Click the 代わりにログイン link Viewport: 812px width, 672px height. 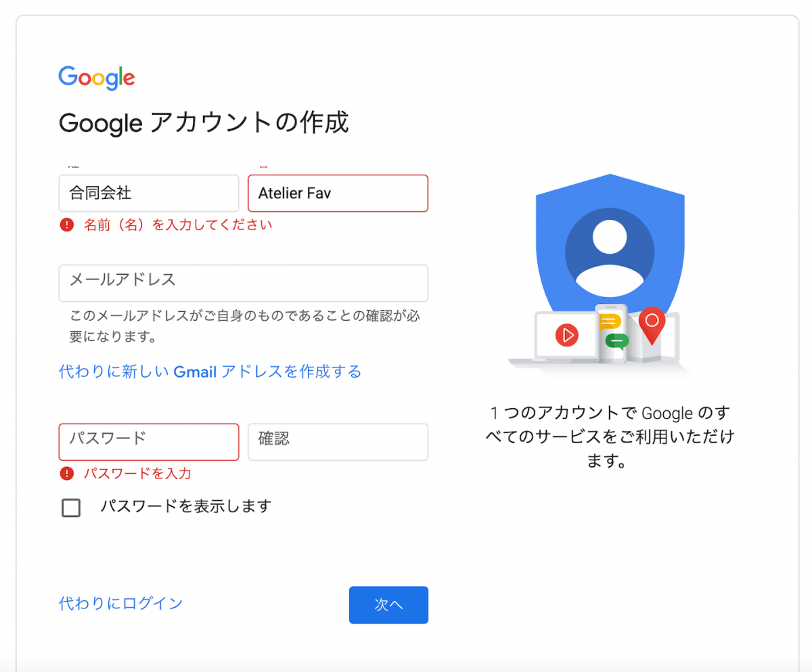(x=120, y=603)
